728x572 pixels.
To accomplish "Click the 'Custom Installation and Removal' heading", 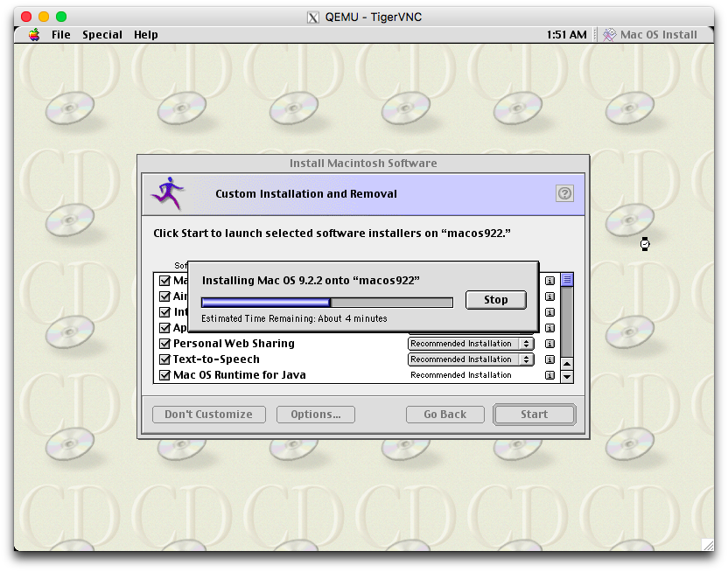I will pos(306,194).
